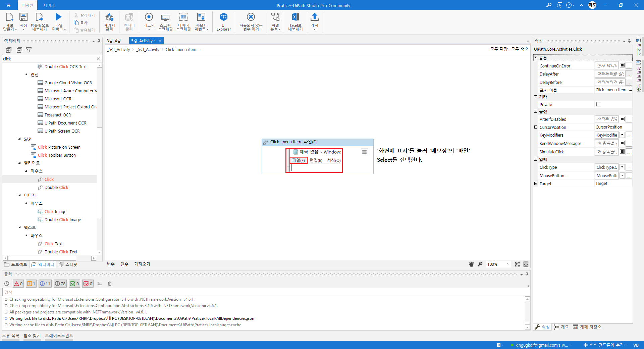The image size is (644, 349).
Task: Open the 가져오기 panel
Action: click(x=142, y=264)
